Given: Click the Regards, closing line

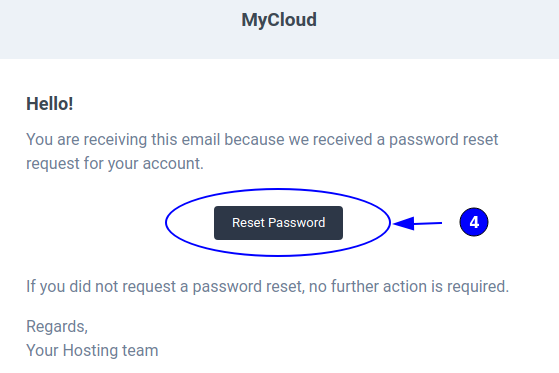Looking at the screenshot, I should (x=57, y=327).
